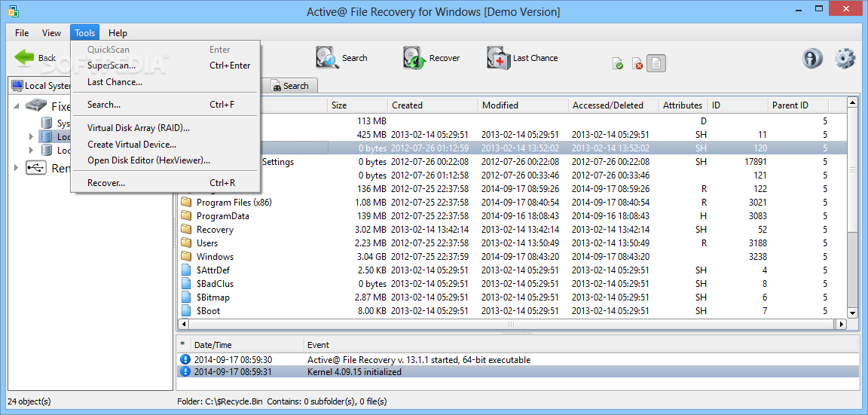Open the settings gear icon
Viewport: 868px width, 415px height.
pyautogui.click(x=845, y=58)
